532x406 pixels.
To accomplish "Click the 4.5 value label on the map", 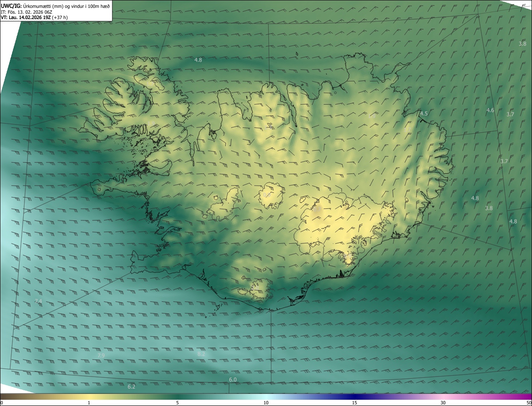I will (x=424, y=114).
